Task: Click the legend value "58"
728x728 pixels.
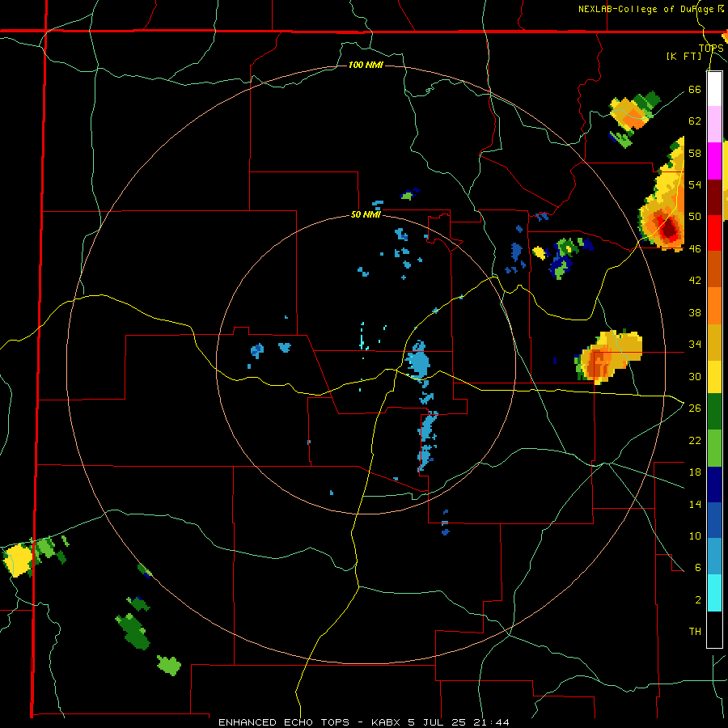Action: (x=695, y=153)
